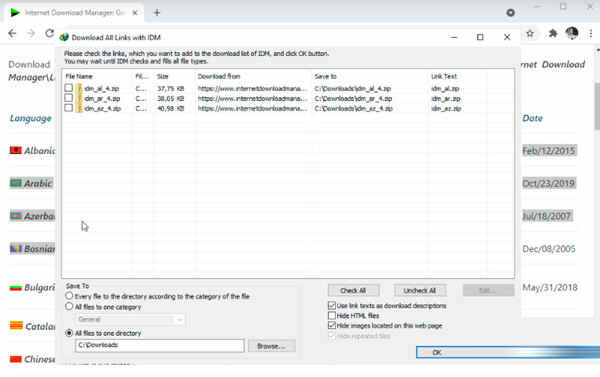
Task: Bookmark page with the star icon
Action: click(530, 34)
